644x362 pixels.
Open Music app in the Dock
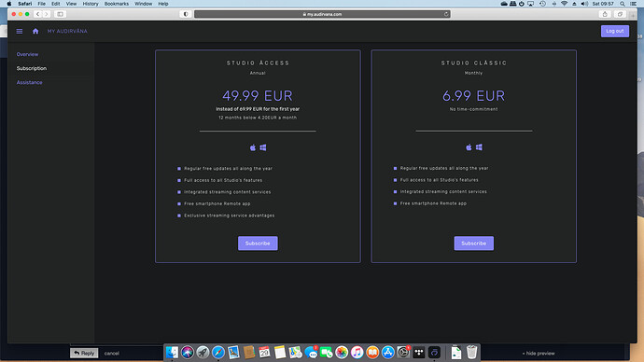[357, 352]
